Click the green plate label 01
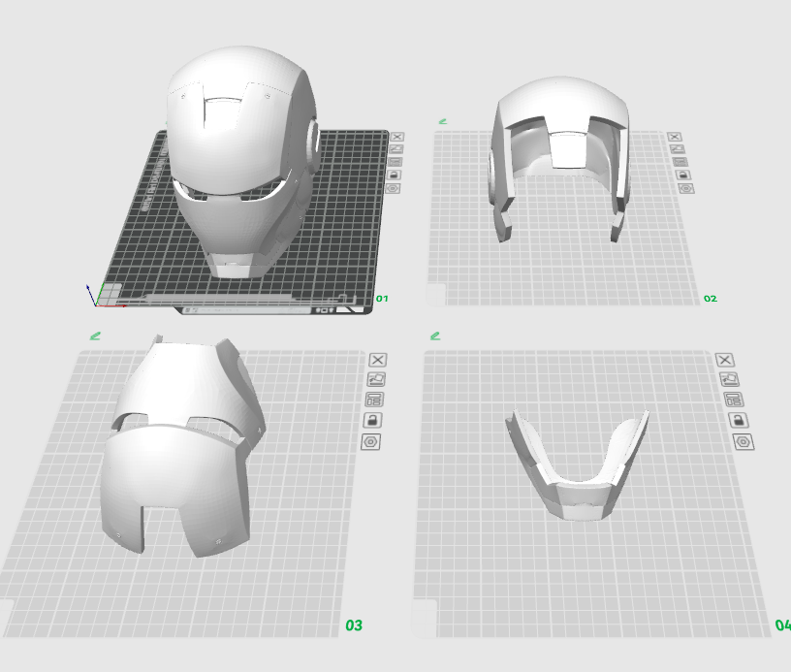This screenshot has height=672, width=791. click(382, 299)
